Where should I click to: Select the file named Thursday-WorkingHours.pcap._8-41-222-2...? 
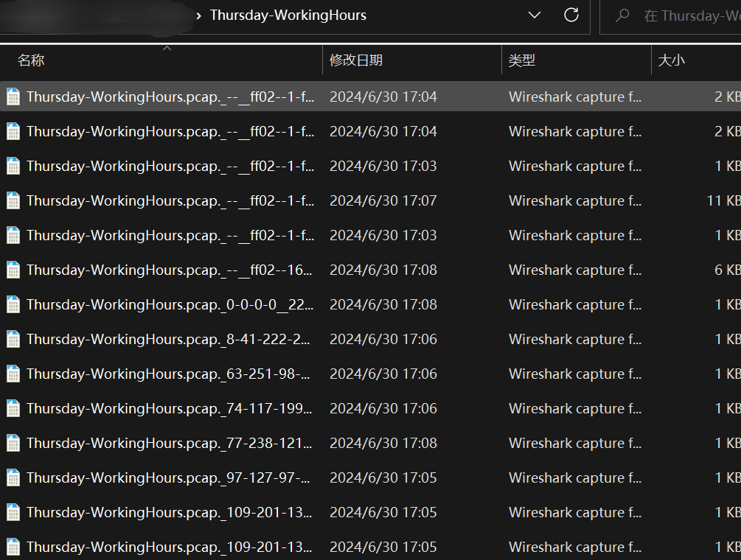pos(168,339)
